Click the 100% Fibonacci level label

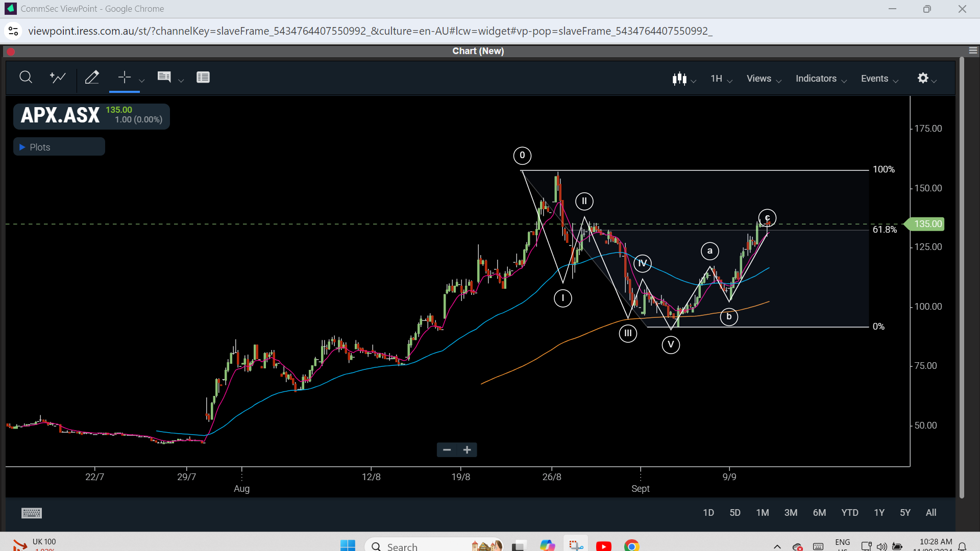coord(884,169)
